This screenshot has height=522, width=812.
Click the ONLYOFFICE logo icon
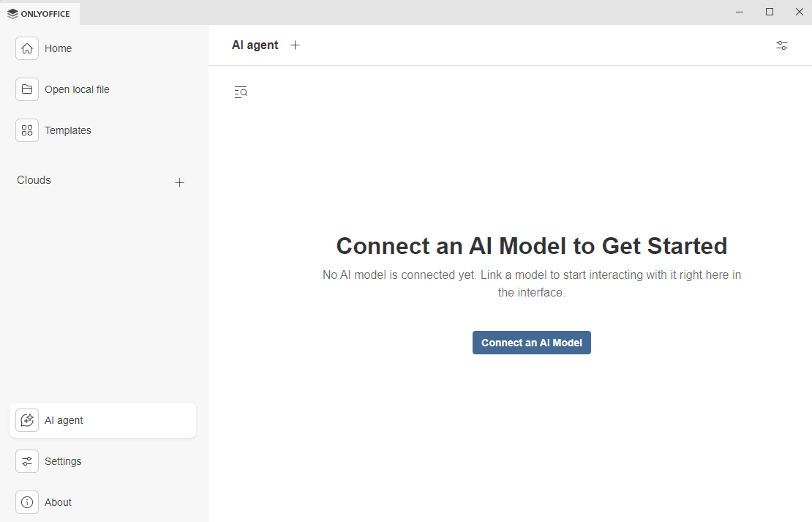coord(12,13)
